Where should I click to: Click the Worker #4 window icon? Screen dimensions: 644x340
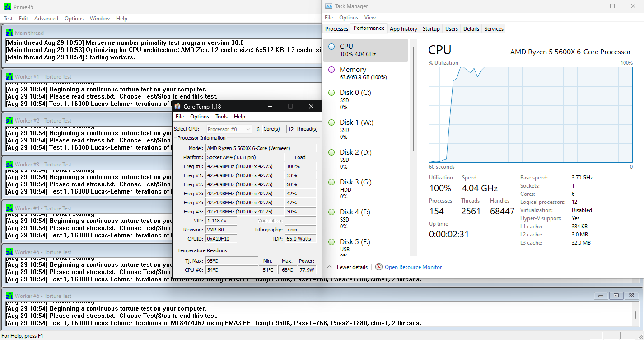9,208
